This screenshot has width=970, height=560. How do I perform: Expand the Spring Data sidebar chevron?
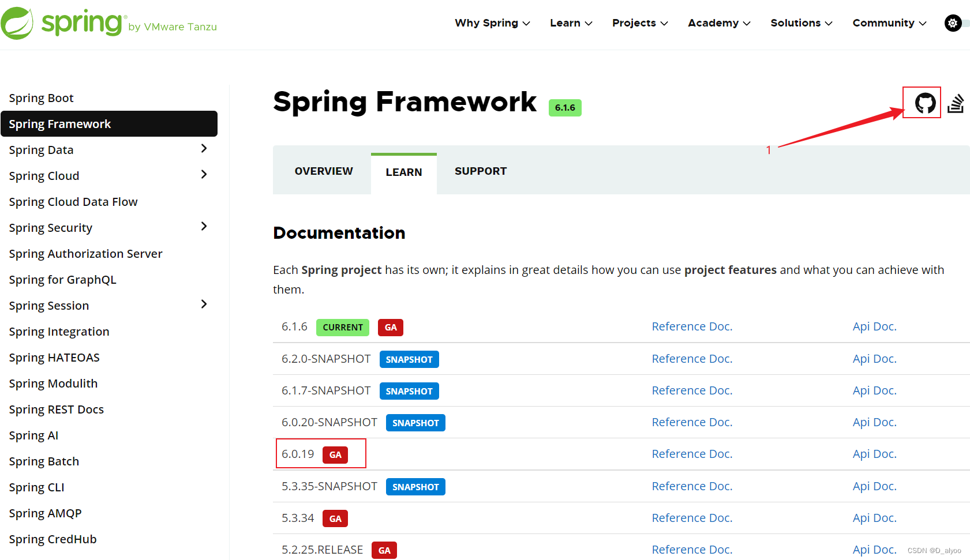(x=204, y=148)
